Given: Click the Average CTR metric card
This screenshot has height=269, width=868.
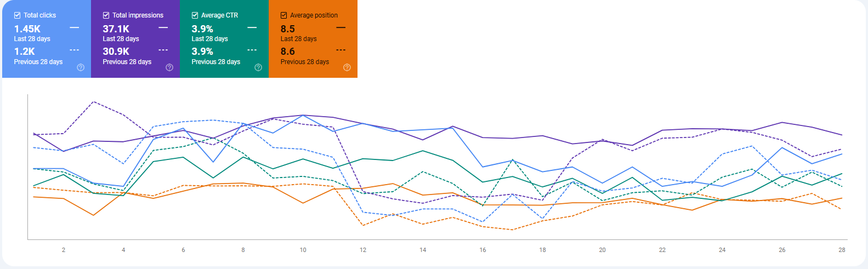Looking at the screenshot, I should (224, 39).
